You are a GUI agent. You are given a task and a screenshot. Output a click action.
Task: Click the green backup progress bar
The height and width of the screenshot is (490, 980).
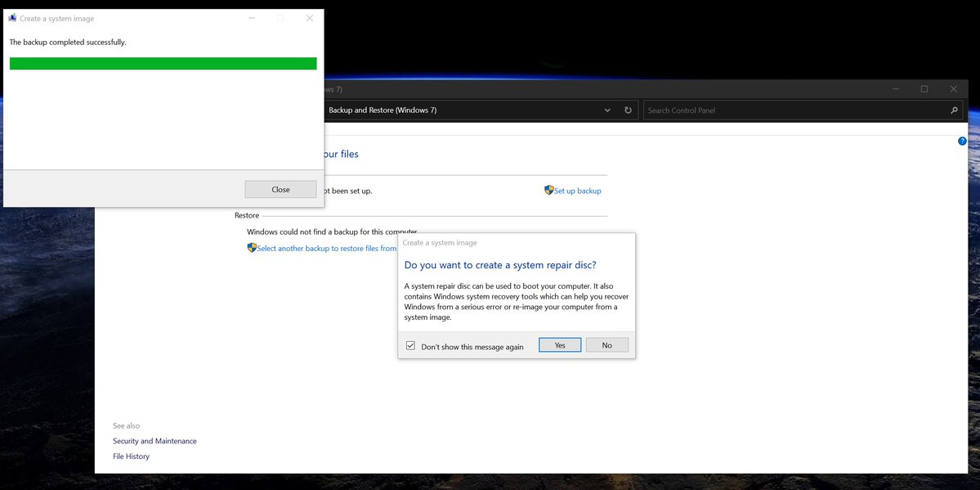(163, 63)
